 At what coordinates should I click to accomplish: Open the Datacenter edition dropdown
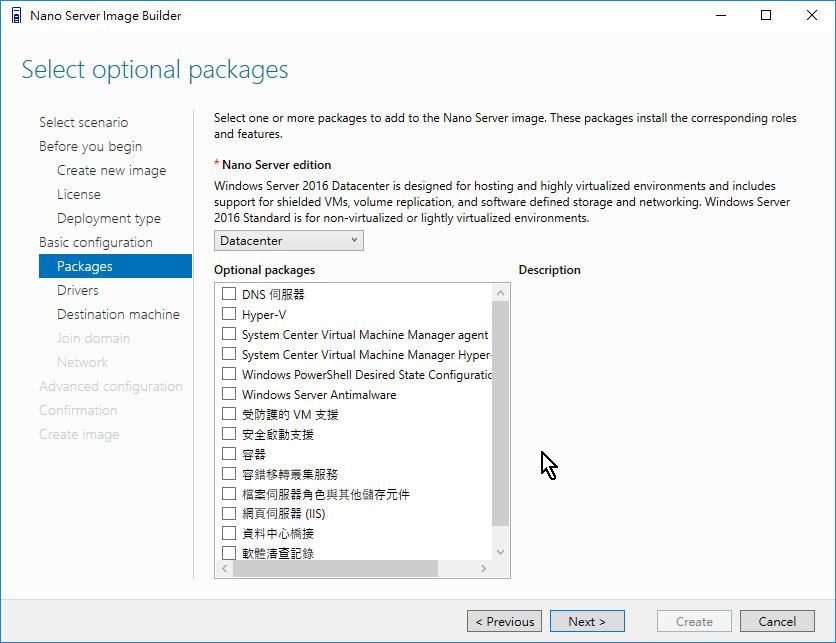click(288, 240)
